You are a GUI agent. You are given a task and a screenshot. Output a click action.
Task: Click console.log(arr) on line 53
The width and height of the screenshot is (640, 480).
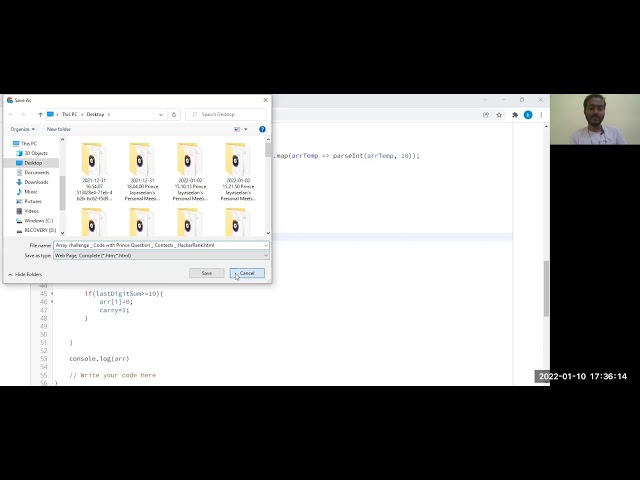[x=99, y=359]
